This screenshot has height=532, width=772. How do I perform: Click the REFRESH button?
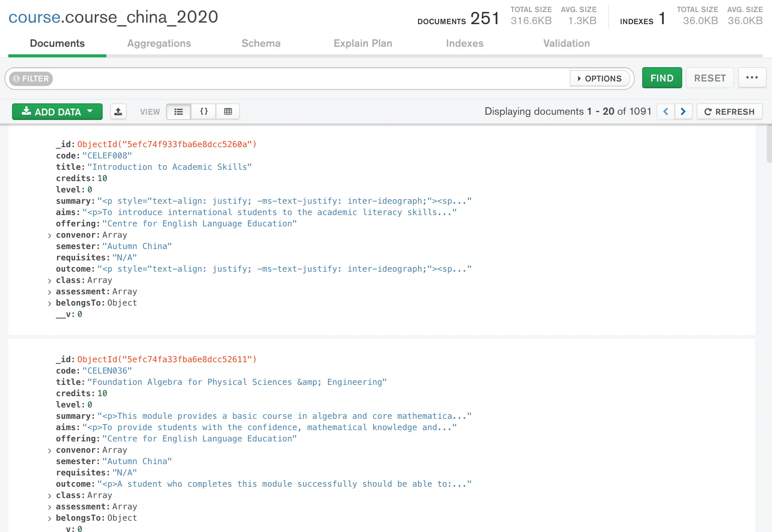pyautogui.click(x=729, y=112)
